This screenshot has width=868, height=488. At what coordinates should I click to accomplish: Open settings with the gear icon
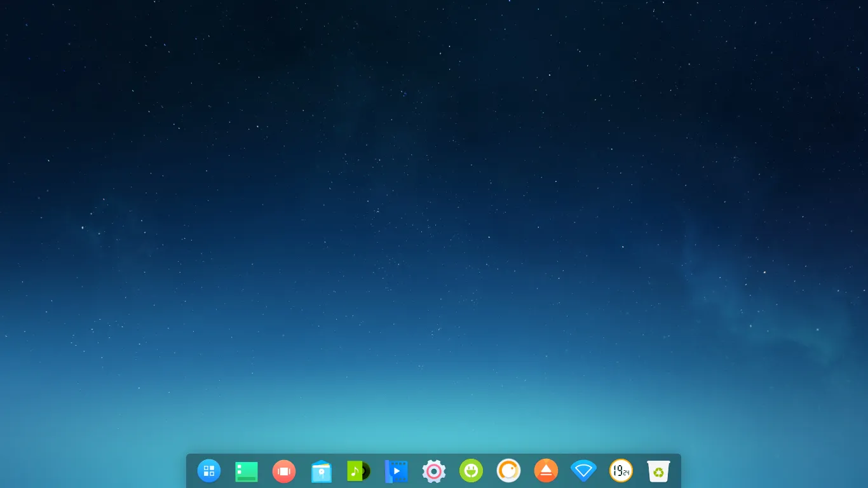pos(433,471)
